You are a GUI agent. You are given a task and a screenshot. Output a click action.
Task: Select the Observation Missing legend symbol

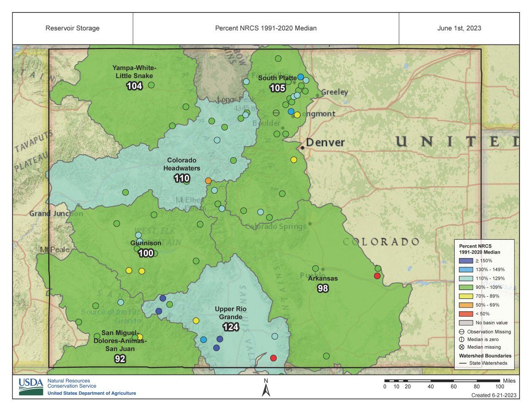click(x=463, y=332)
